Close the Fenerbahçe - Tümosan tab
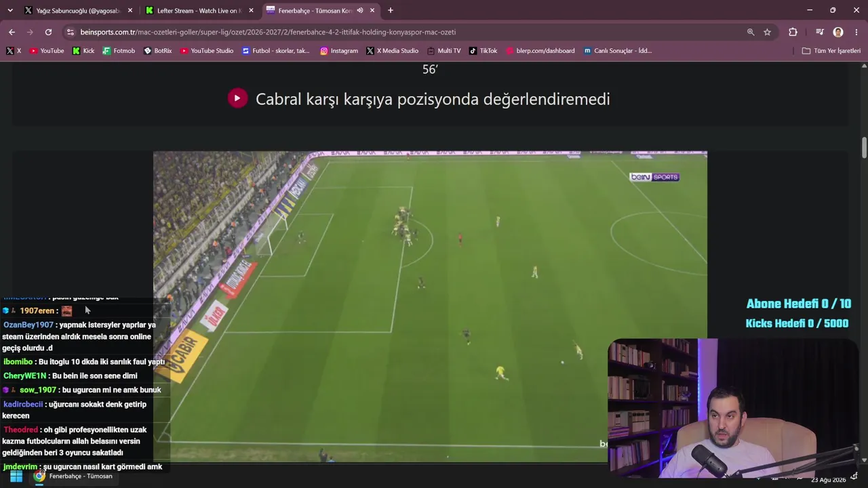Image resolution: width=868 pixels, height=488 pixels. click(x=372, y=11)
